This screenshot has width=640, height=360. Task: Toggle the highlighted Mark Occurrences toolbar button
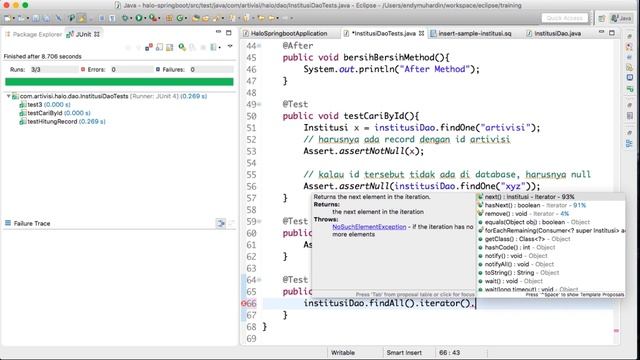pos(82,18)
